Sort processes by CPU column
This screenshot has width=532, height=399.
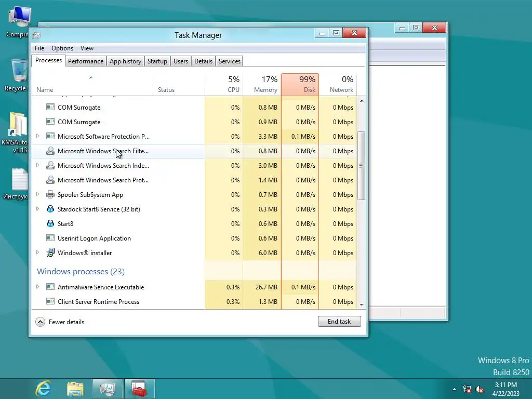coord(224,84)
